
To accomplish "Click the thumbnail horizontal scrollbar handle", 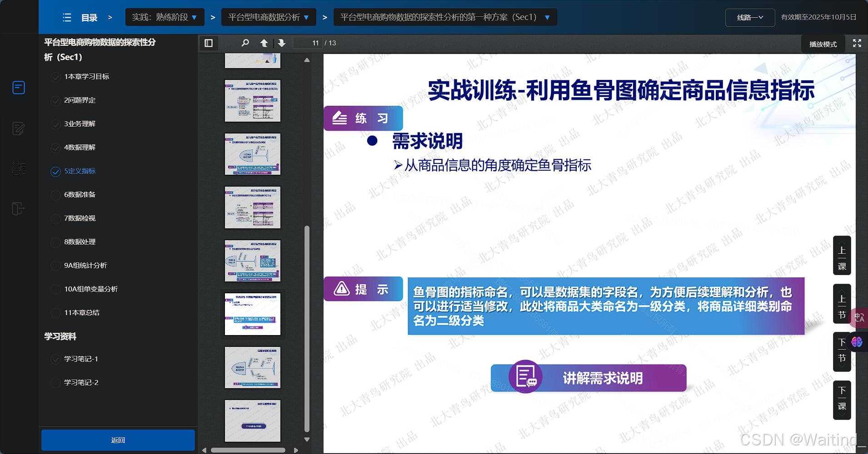I will 248,450.
